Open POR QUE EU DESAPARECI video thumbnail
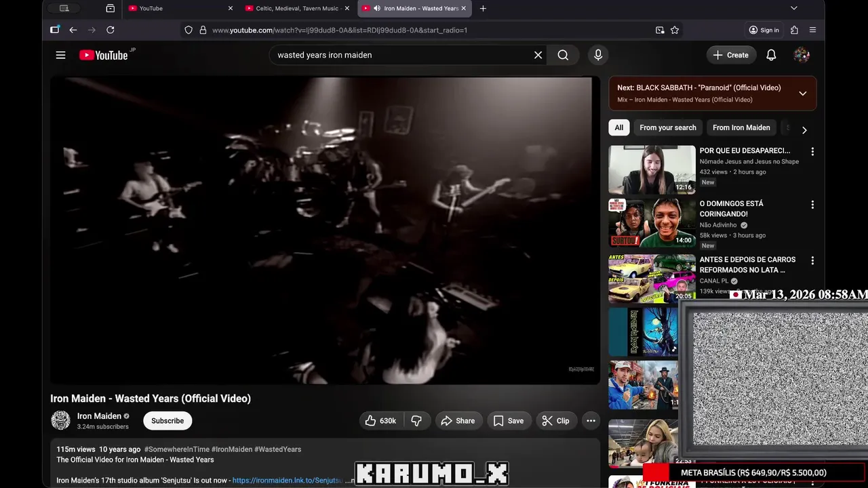The width and height of the screenshot is (868, 488). [x=652, y=169]
